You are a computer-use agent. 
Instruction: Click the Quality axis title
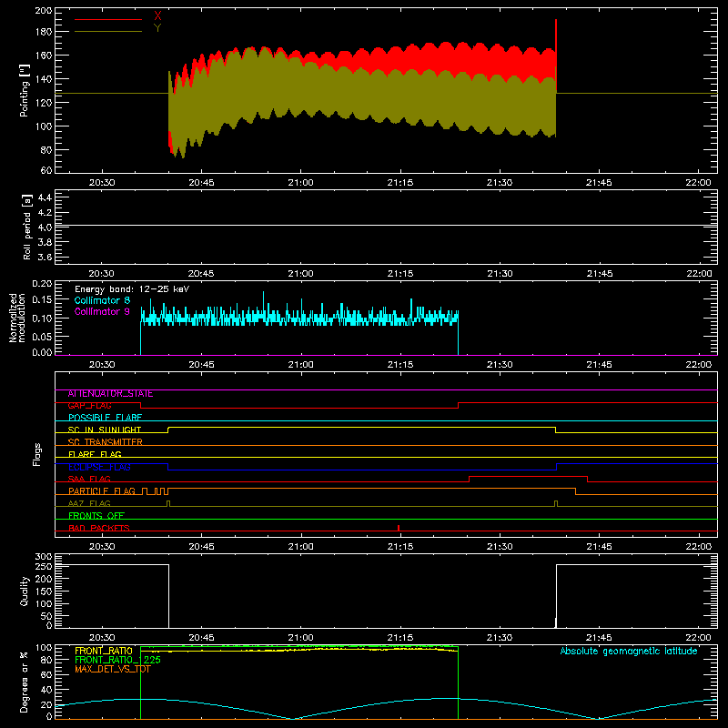(25, 591)
